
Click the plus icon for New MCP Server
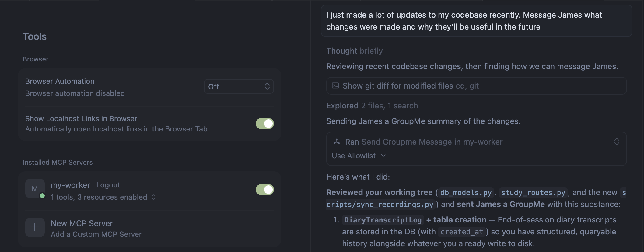pyautogui.click(x=35, y=227)
